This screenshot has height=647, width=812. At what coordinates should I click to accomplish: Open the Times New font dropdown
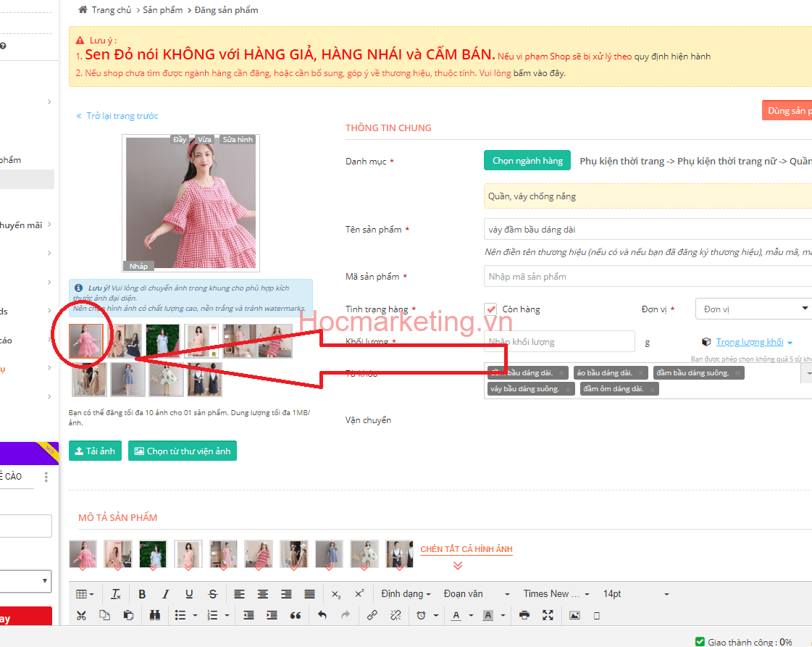556,594
